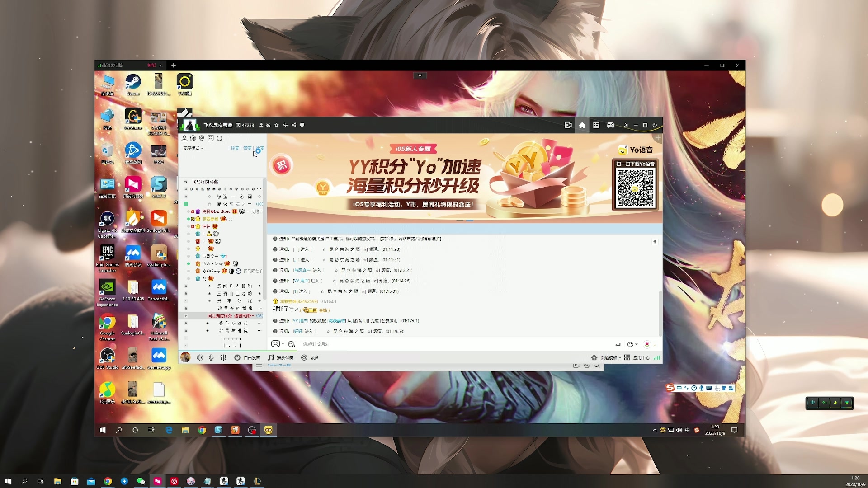Click the 控麦 link
This screenshot has height=488, width=868.
point(235,148)
